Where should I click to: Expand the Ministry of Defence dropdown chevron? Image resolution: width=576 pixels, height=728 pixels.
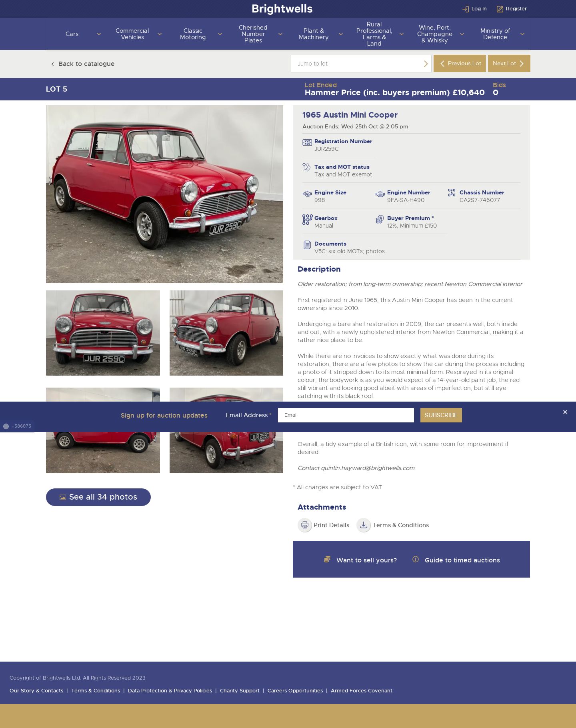(x=522, y=34)
